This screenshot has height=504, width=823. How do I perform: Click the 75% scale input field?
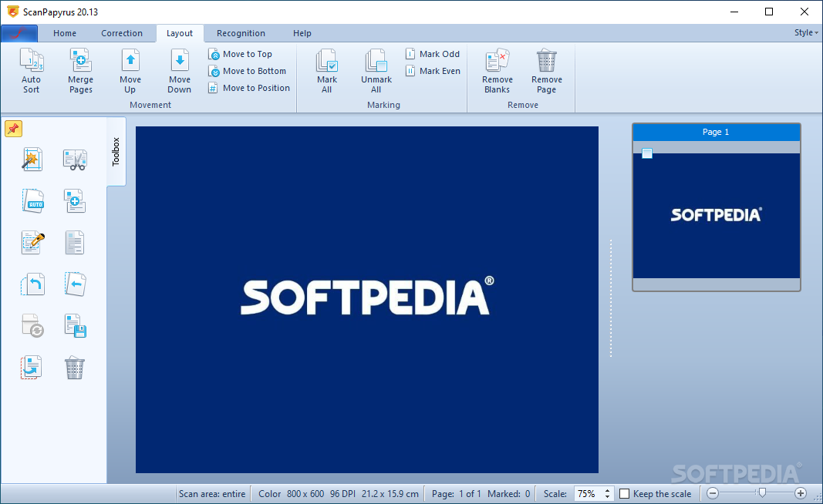pyautogui.click(x=588, y=493)
